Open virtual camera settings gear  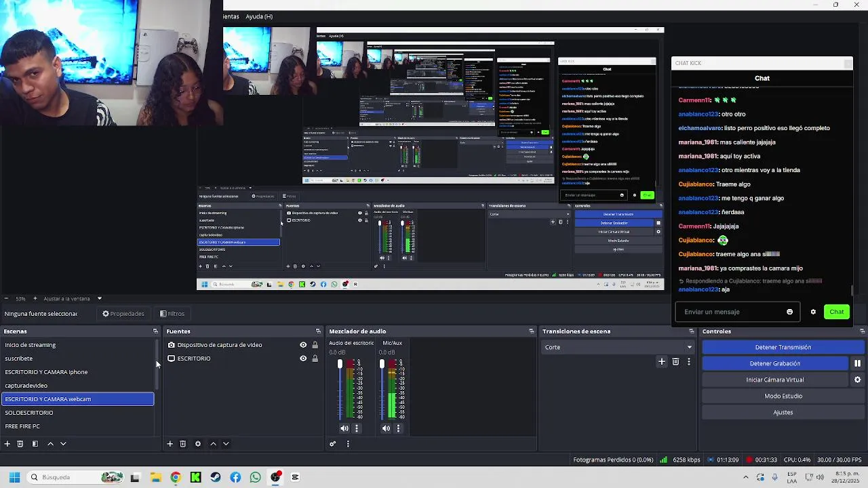(x=858, y=380)
